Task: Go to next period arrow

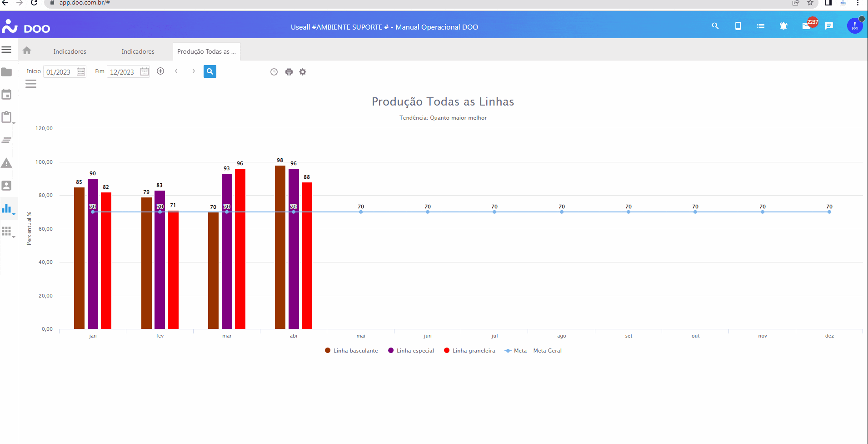Action: point(194,71)
